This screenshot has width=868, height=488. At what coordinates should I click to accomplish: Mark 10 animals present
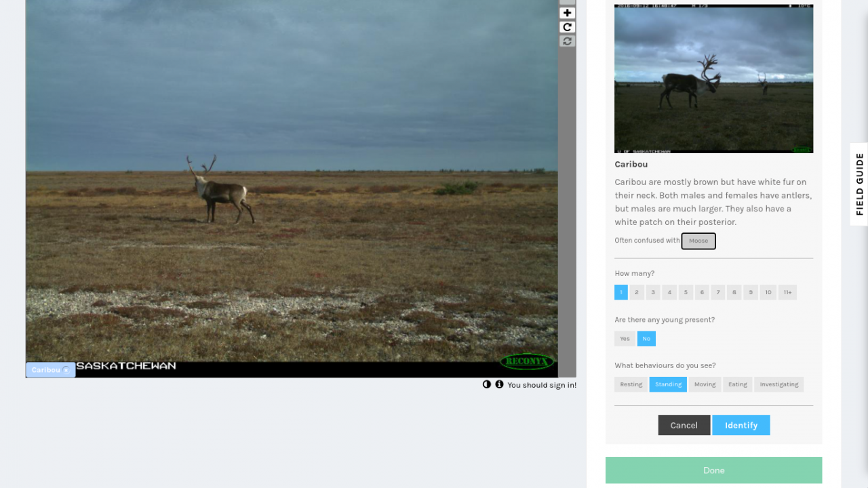point(768,292)
